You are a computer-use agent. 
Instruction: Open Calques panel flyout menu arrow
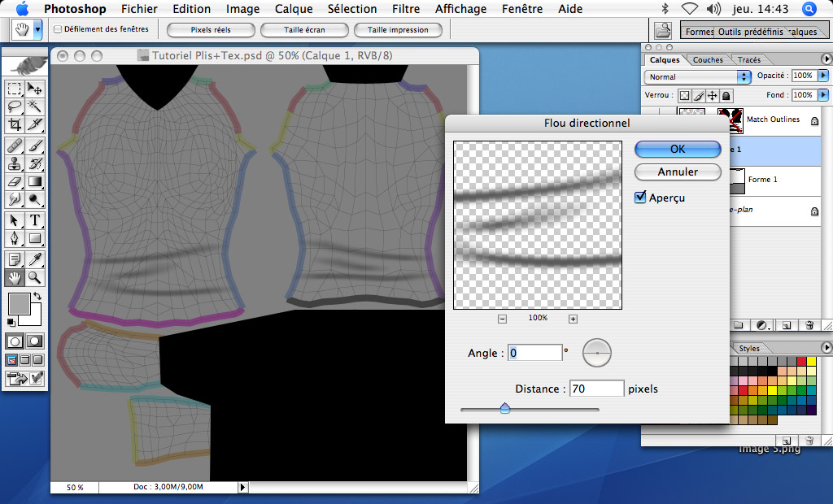coord(826,59)
